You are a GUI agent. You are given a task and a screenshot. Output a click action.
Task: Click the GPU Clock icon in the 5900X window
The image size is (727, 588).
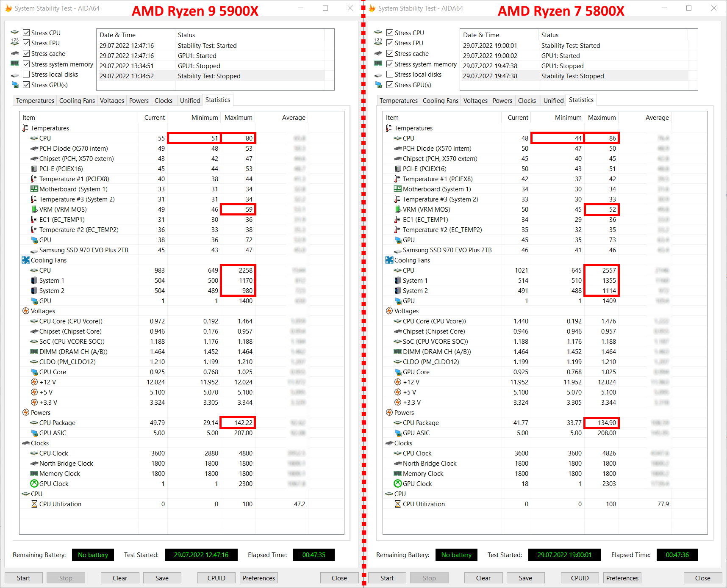click(x=34, y=483)
